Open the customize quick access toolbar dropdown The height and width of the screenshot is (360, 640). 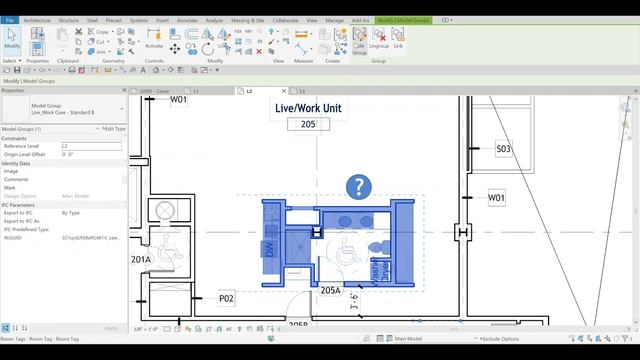tap(217, 70)
